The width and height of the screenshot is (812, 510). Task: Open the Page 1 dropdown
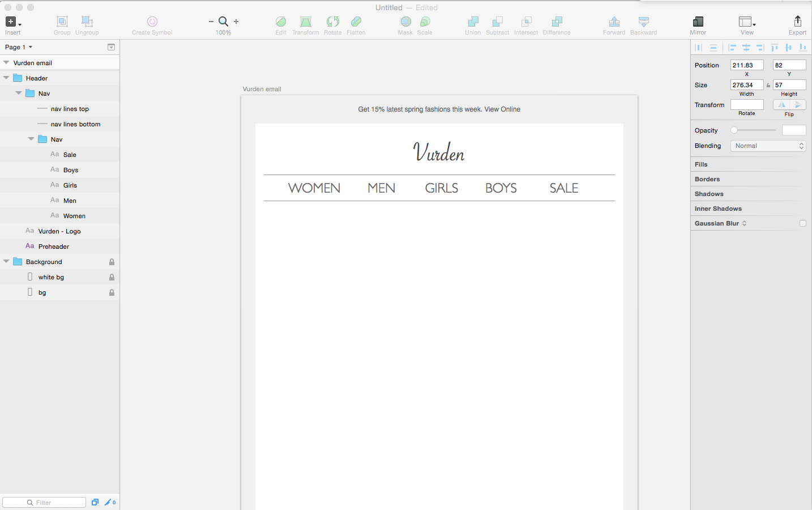(18, 47)
